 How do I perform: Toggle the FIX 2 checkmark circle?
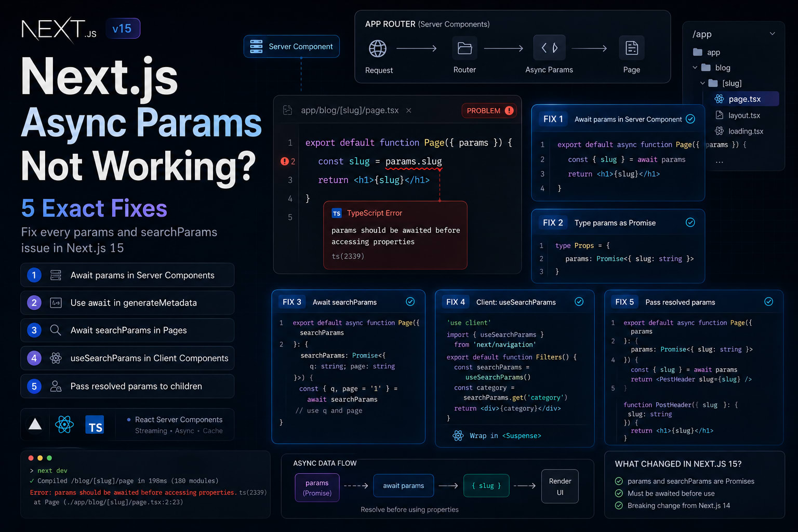690,222
